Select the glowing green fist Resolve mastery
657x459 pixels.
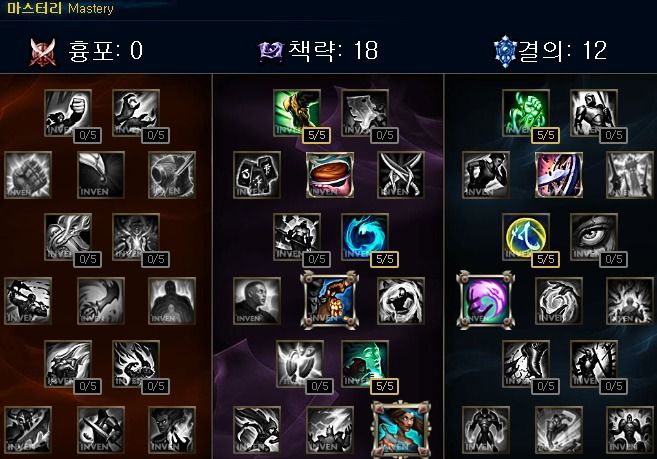526,113
